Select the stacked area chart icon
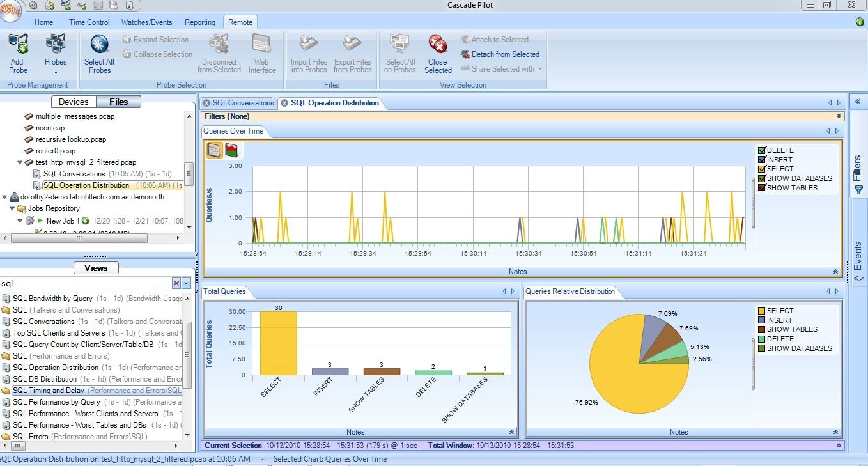Screen dimensions: 868x466 [x=231, y=150]
